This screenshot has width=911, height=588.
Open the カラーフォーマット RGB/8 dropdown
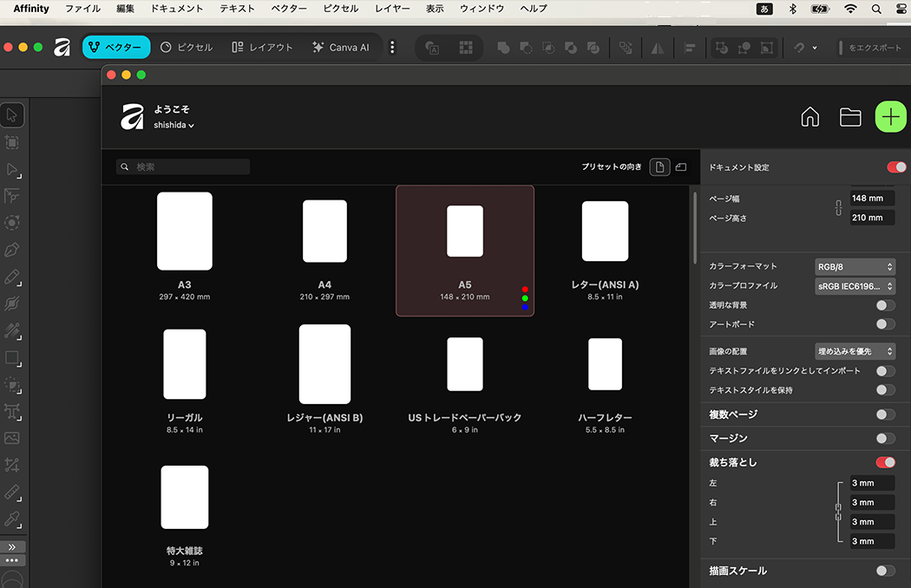[855, 266]
